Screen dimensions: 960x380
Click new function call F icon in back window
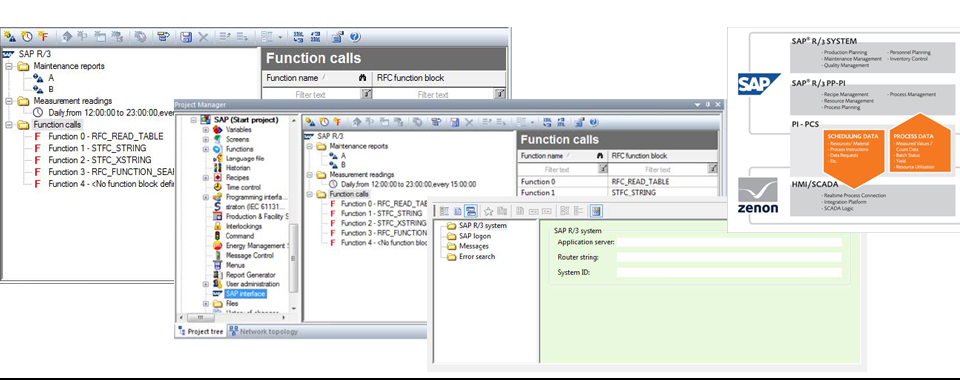click(x=43, y=37)
